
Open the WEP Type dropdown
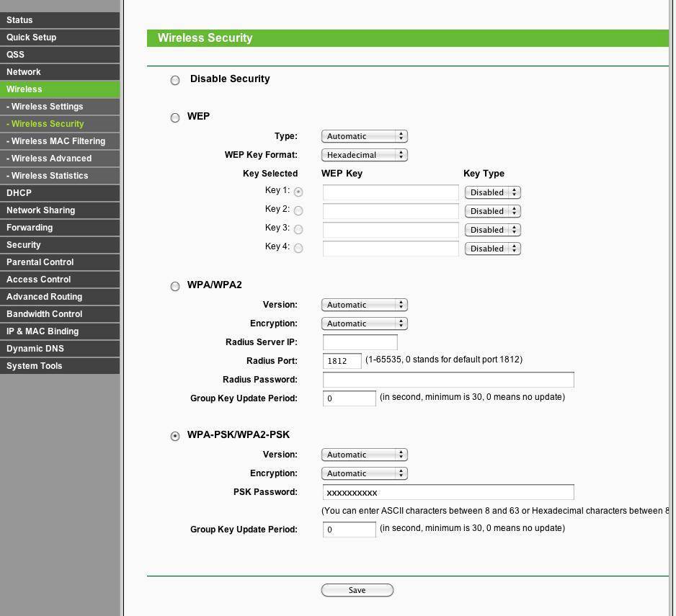[x=364, y=136]
